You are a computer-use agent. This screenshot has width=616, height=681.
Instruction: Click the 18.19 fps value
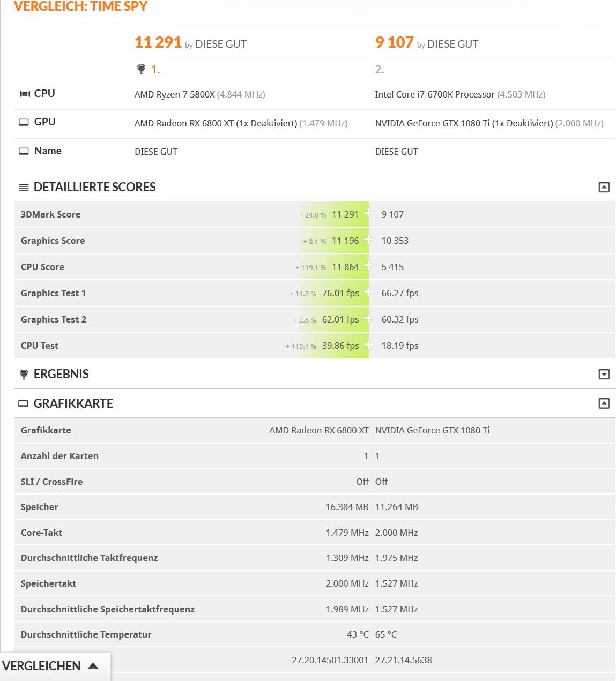pos(400,346)
